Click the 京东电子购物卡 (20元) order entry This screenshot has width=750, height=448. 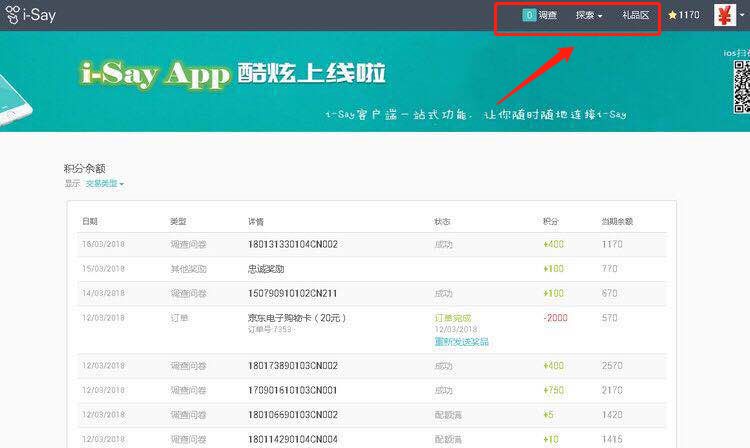click(296, 318)
